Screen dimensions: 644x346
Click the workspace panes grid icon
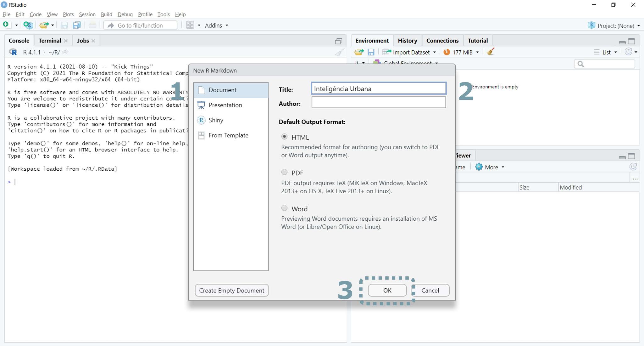pos(190,25)
